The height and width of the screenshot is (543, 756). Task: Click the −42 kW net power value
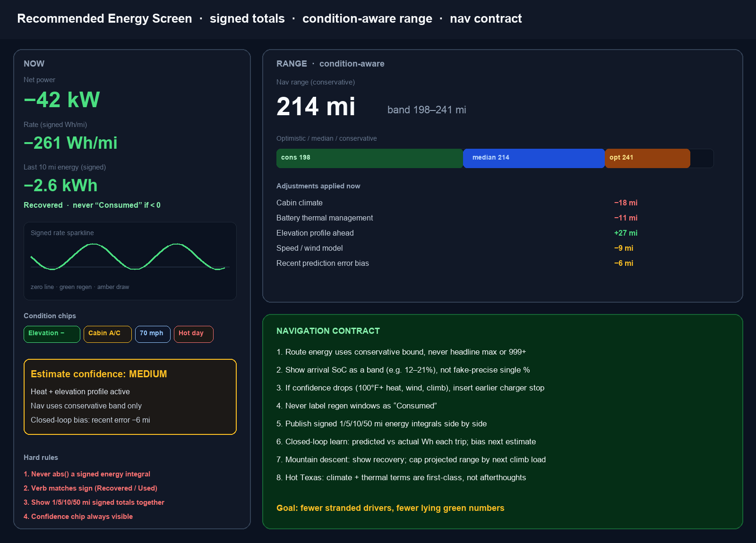62,100
